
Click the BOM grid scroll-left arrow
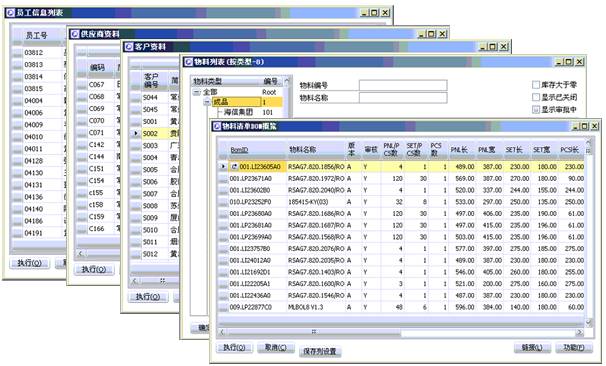222,332
